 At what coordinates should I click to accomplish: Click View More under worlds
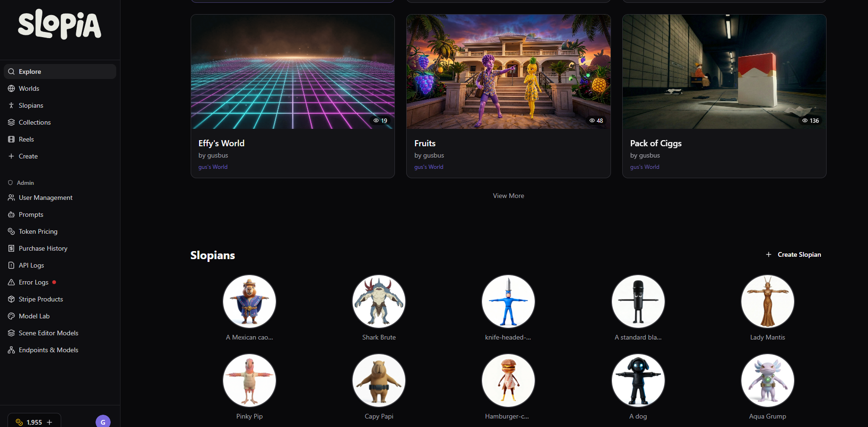508,196
